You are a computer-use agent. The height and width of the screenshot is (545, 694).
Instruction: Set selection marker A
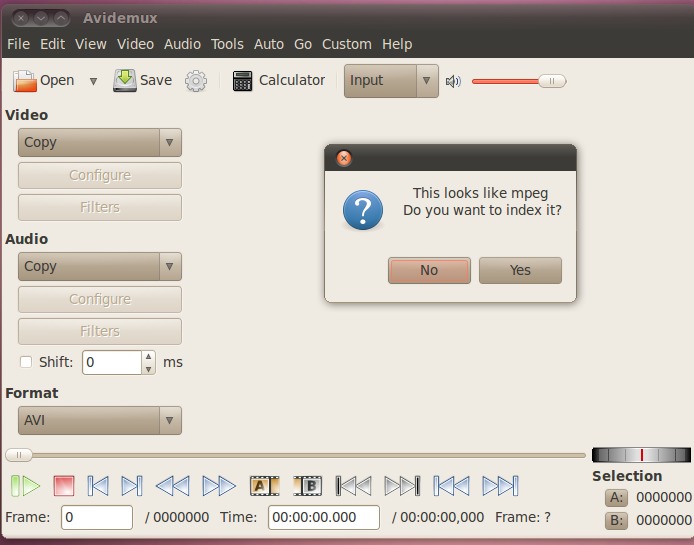coord(264,486)
